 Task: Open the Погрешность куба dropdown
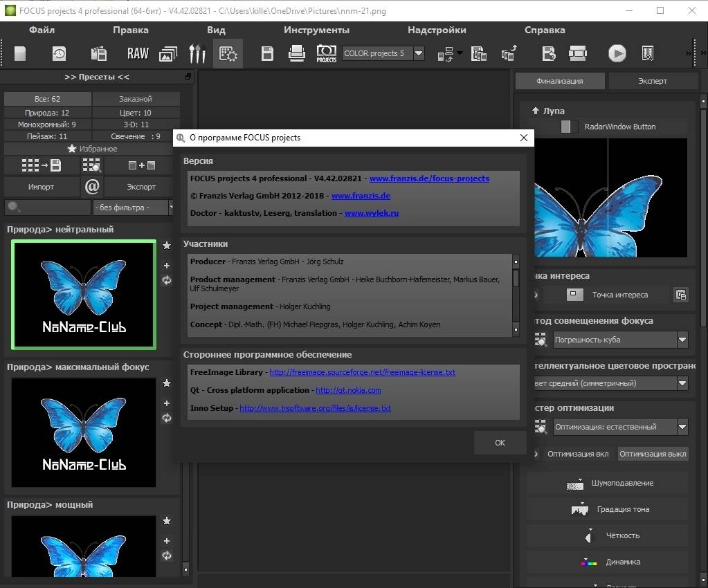point(620,340)
